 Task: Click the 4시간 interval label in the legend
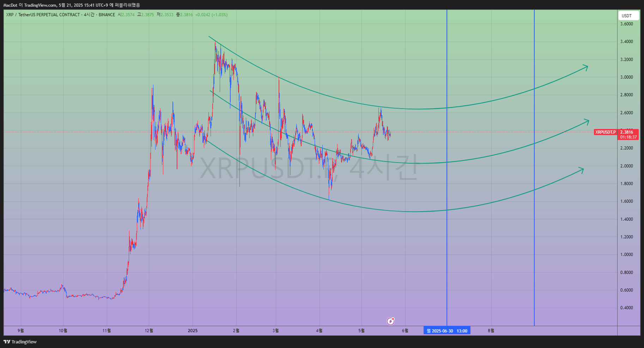tap(89, 15)
